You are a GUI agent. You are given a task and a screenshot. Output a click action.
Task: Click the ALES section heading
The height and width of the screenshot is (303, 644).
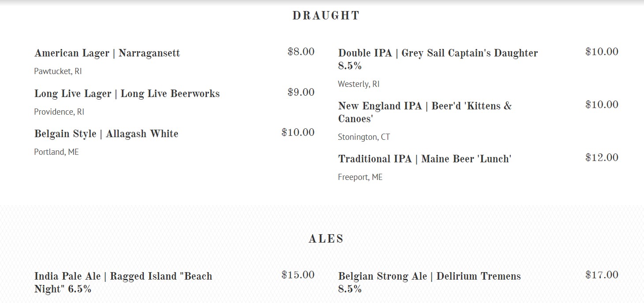pos(326,239)
